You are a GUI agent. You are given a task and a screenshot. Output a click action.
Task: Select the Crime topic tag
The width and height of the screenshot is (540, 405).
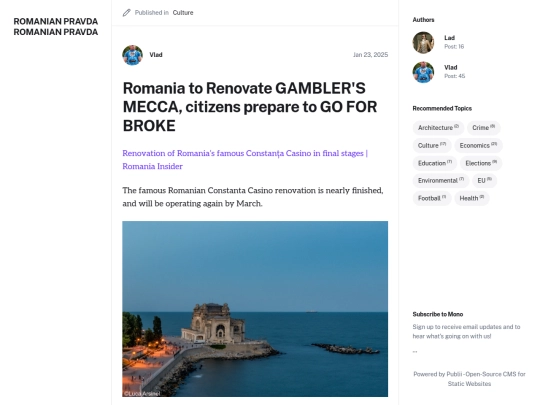point(484,128)
